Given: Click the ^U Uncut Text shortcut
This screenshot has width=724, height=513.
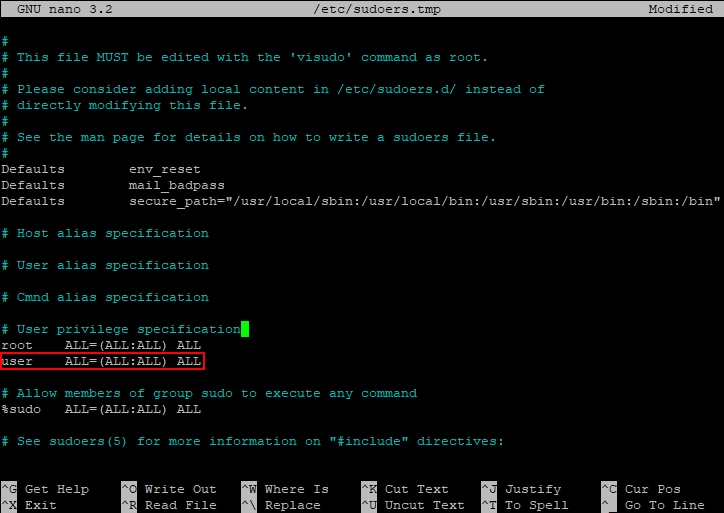Looking at the screenshot, I should 413,505.
